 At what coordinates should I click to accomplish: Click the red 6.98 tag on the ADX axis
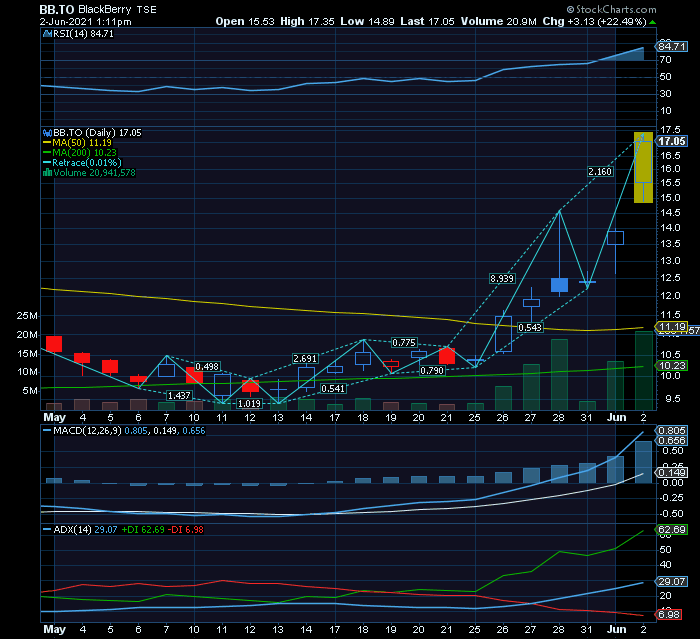pos(668,614)
